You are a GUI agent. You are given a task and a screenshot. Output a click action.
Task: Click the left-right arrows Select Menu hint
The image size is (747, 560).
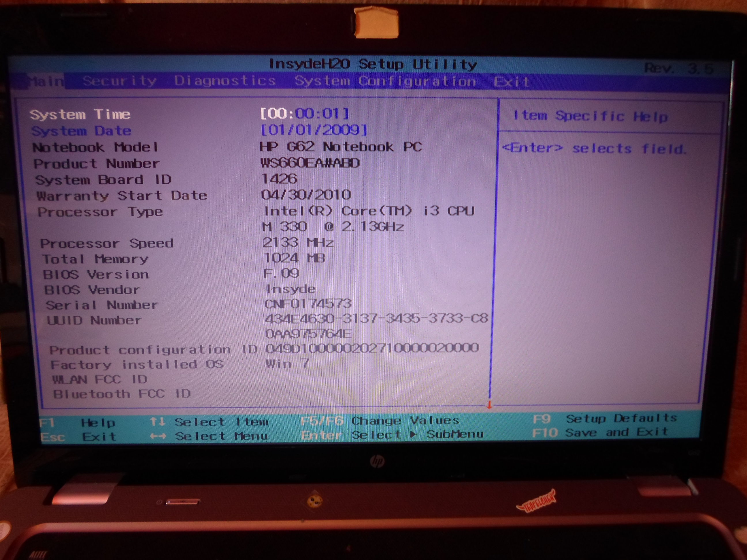pos(209,436)
